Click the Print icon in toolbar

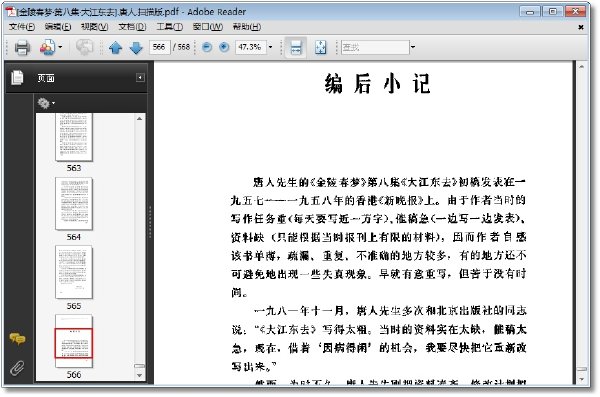[22, 48]
